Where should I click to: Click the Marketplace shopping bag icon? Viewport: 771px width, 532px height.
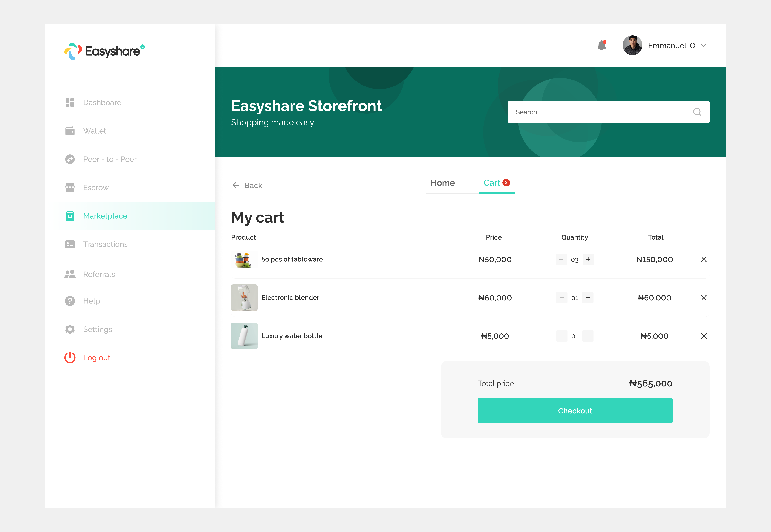(70, 216)
